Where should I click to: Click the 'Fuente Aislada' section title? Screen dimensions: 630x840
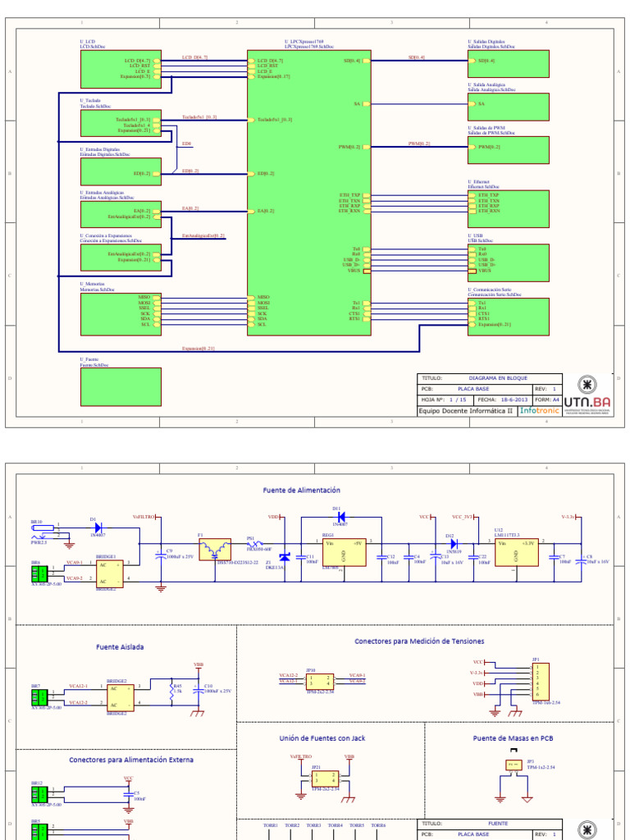tap(120, 646)
